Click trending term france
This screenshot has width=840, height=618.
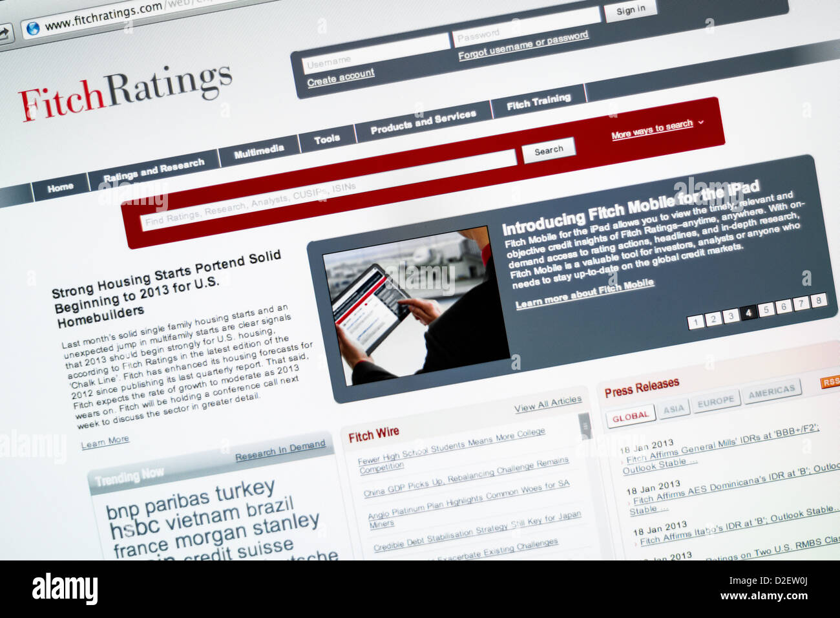(142, 548)
